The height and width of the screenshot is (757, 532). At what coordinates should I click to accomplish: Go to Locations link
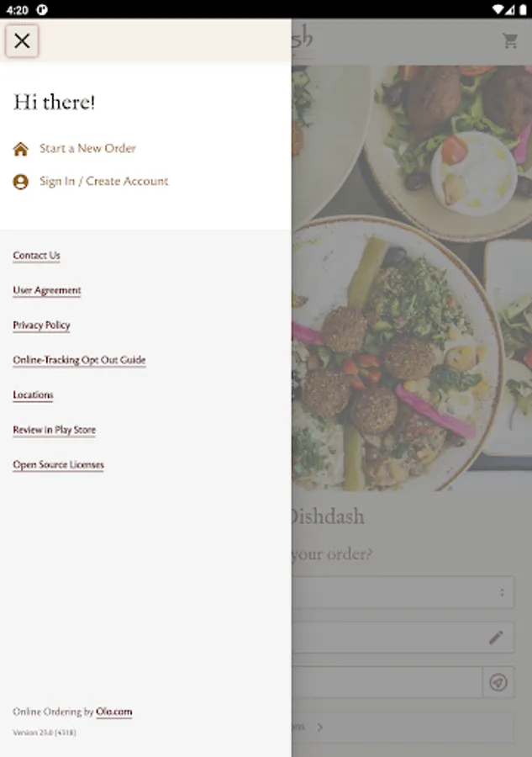click(x=33, y=395)
